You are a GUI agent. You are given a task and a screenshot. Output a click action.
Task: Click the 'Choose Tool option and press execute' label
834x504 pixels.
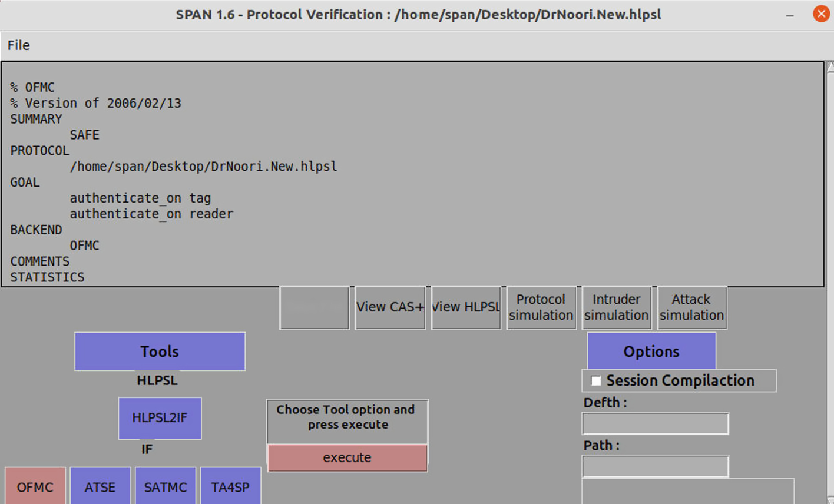tap(346, 417)
